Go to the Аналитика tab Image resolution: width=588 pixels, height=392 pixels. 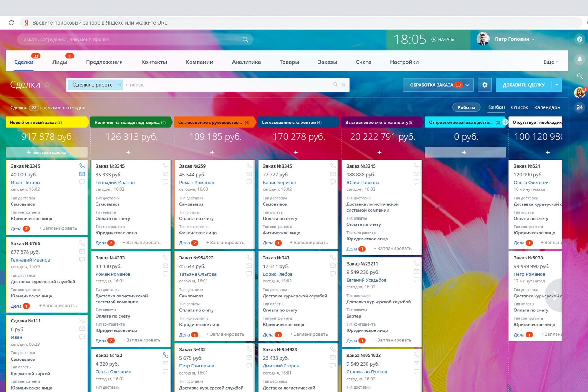point(246,62)
